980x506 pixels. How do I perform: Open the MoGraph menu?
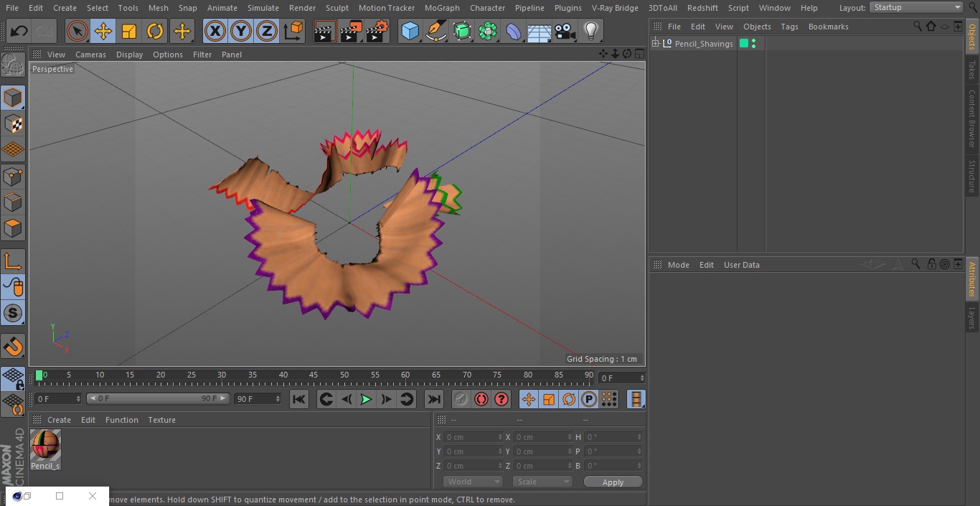[x=442, y=8]
